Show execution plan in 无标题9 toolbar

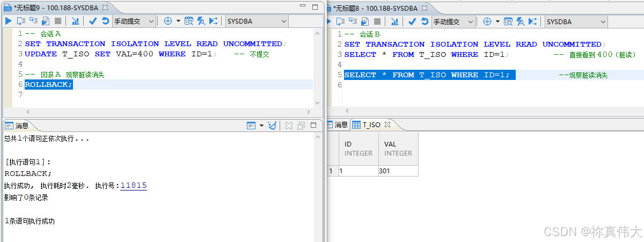coord(75,21)
